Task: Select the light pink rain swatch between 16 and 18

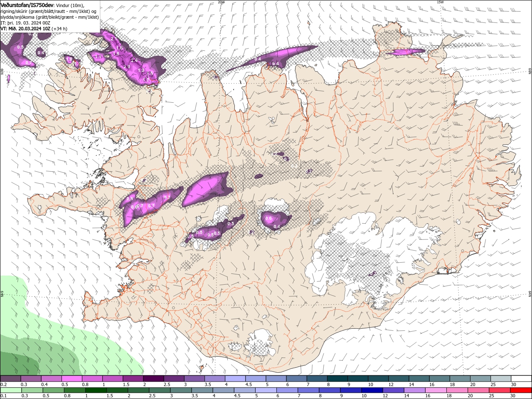Action: click(x=436, y=390)
